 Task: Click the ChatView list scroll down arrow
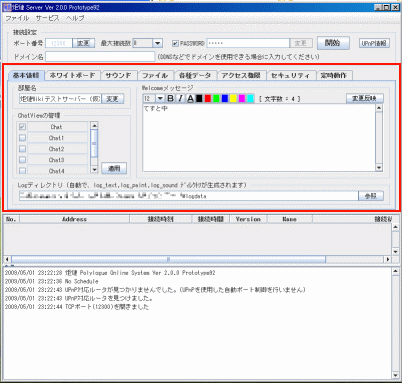click(x=94, y=170)
